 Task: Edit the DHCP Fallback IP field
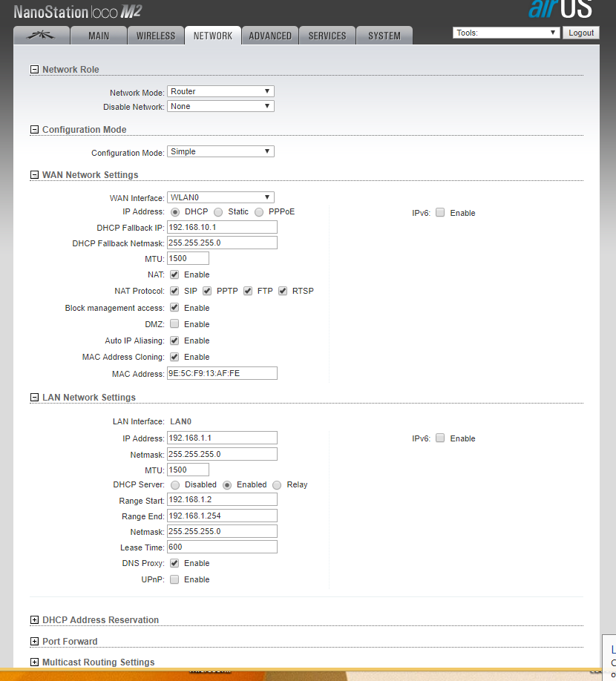point(222,227)
